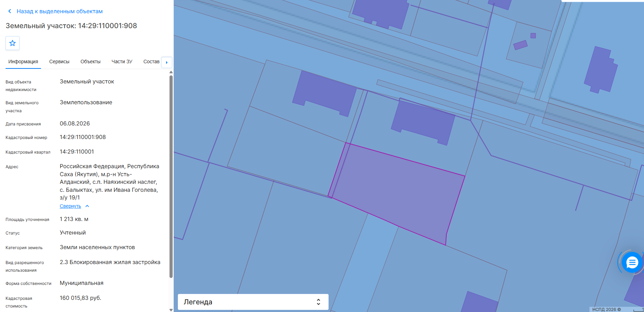
Task: Click the scrollbar up arrow in info panel
Action: point(171,72)
